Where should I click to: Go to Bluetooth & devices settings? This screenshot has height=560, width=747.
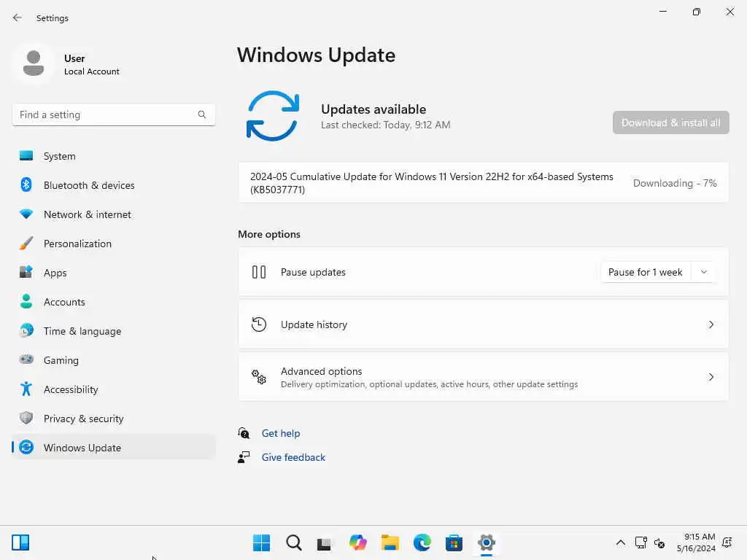pyautogui.click(x=113, y=184)
